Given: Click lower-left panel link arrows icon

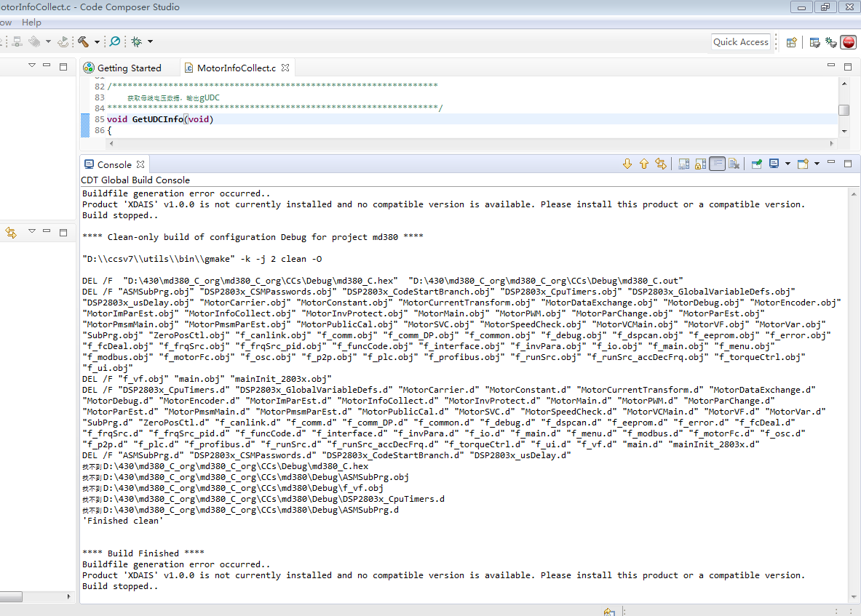Looking at the screenshot, I should coord(11,233).
